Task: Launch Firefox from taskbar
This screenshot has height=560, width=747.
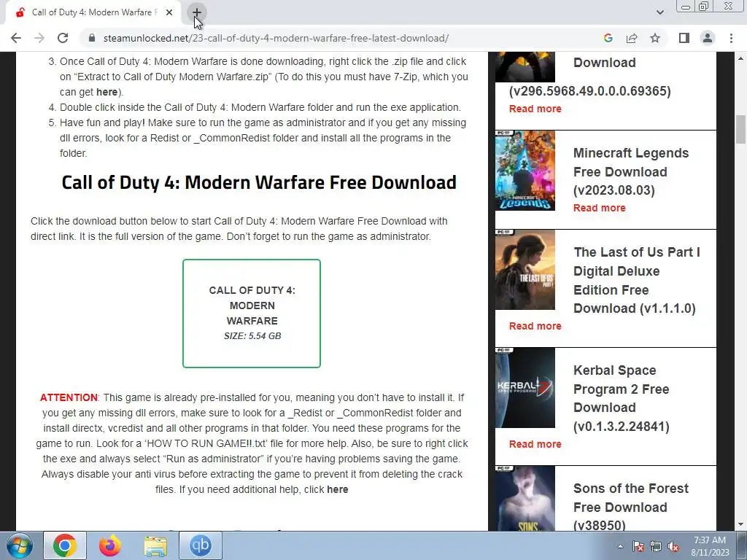Action: [x=109, y=545]
